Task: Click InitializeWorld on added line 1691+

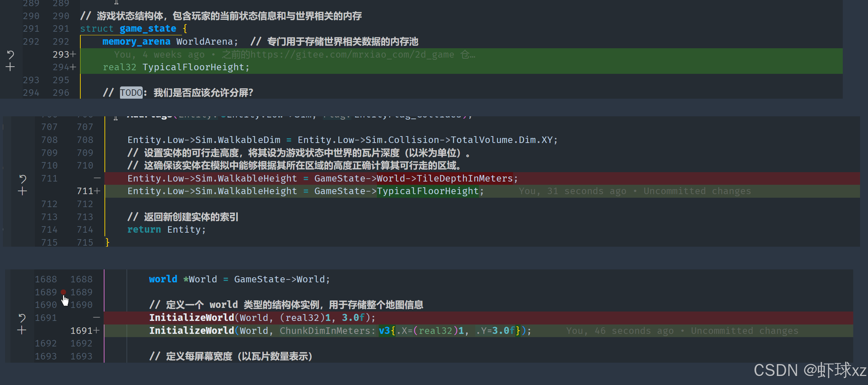Action: [x=192, y=330]
